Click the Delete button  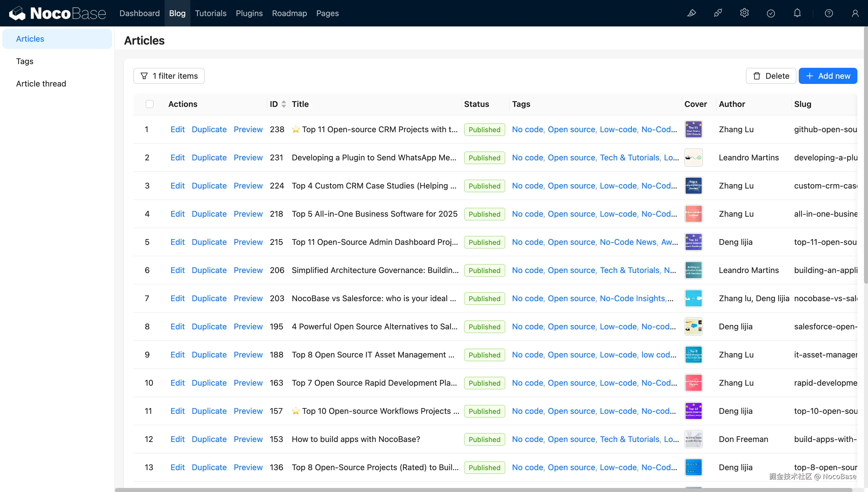(771, 76)
